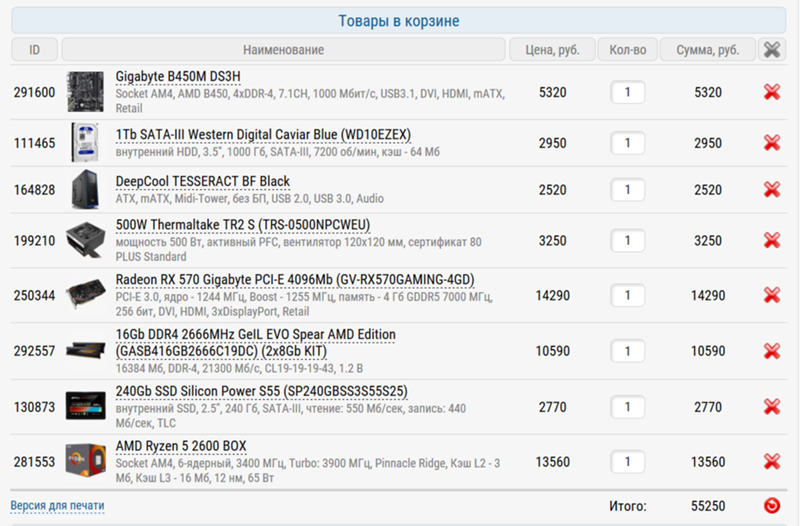Screen dimensions: 800x526
Task: Delete 240Gb SSD Silicon Power S55 item
Action: tap(771, 407)
